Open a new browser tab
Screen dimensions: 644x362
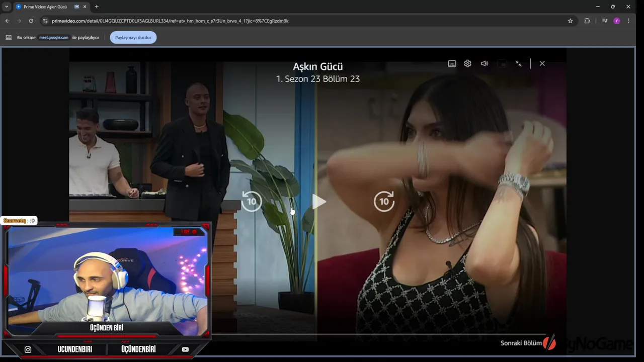97,7
